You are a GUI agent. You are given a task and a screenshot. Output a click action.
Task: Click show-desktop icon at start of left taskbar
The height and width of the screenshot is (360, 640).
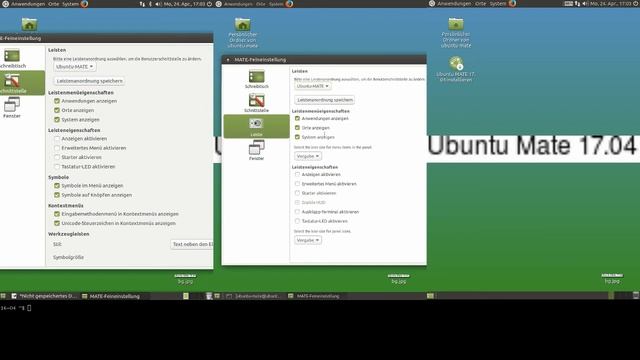(x=3, y=296)
